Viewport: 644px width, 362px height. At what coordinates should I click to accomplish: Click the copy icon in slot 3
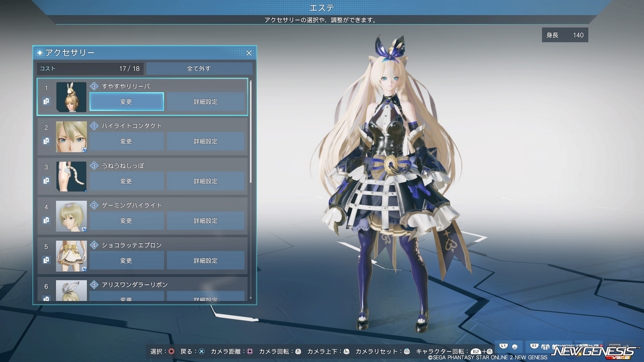[46, 181]
